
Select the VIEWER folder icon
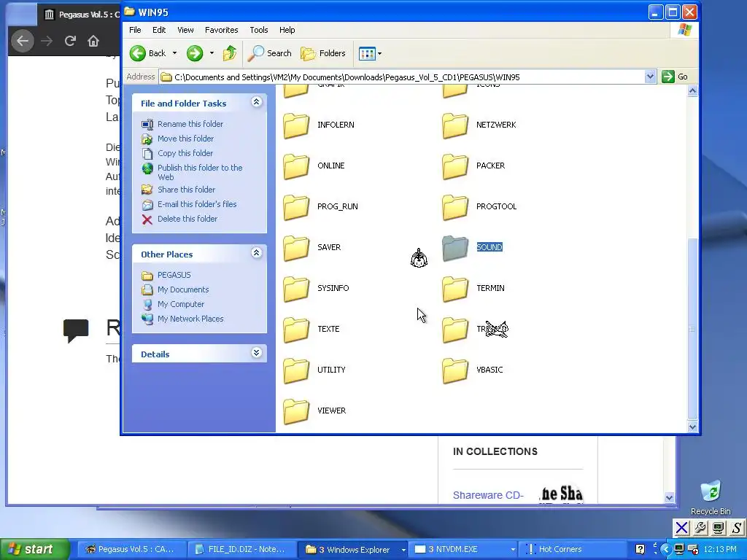click(296, 412)
